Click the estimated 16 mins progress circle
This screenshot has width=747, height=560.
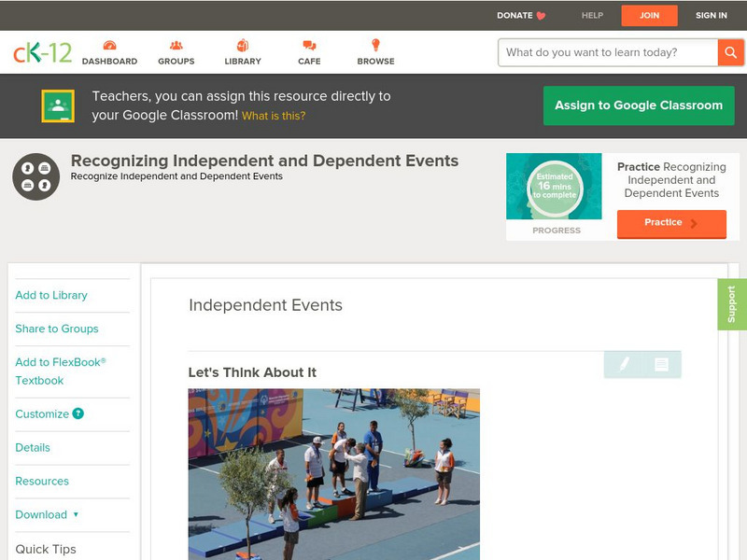pos(555,189)
